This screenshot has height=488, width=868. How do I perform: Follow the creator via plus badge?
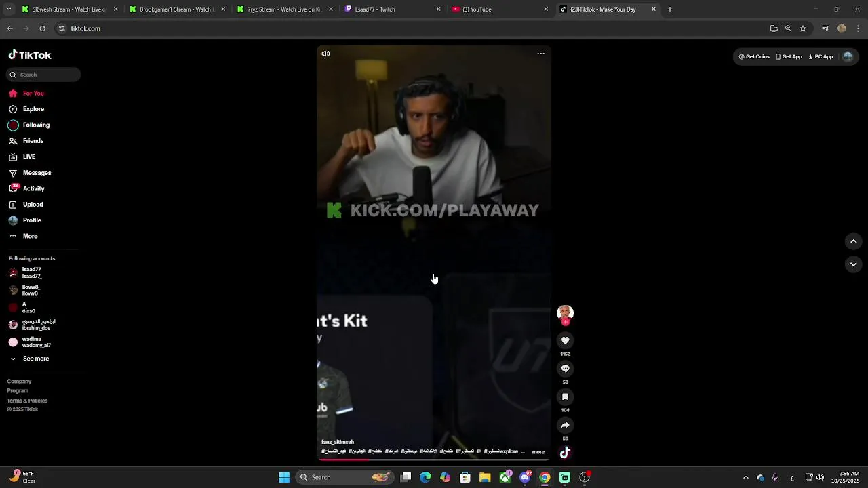click(x=565, y=322)
